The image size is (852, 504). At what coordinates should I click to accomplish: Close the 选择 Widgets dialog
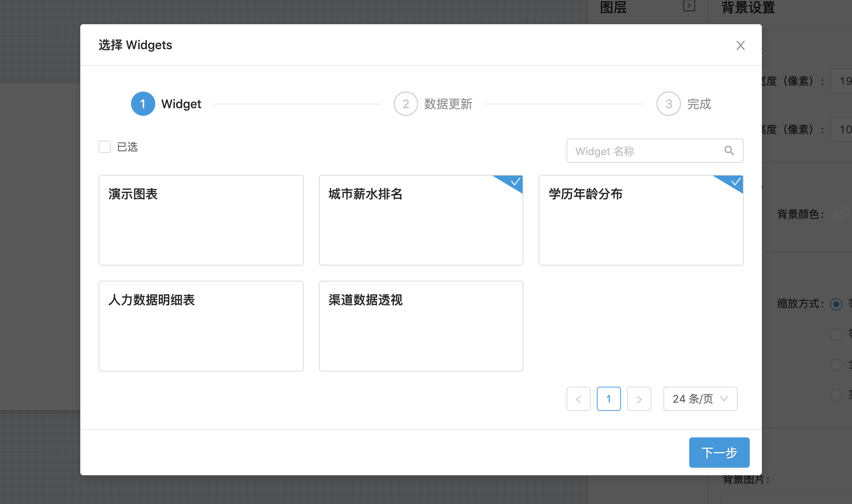[740, 45]
